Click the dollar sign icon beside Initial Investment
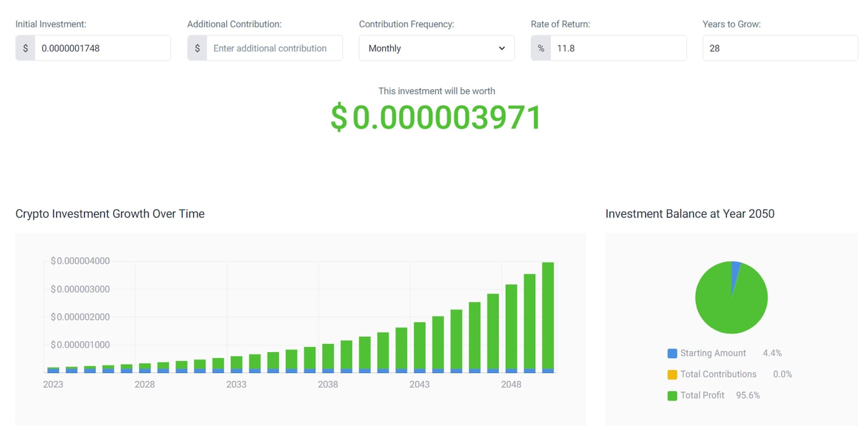The height and width of the screenshot is (438, 868). pyautogui.click(x=25, y=48)
